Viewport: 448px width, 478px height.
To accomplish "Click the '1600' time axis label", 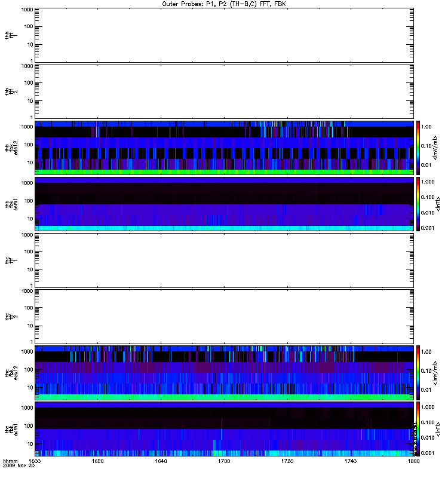I will 35,461.
